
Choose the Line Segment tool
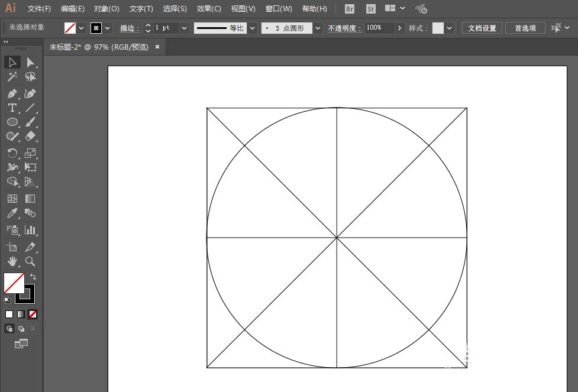30,108
